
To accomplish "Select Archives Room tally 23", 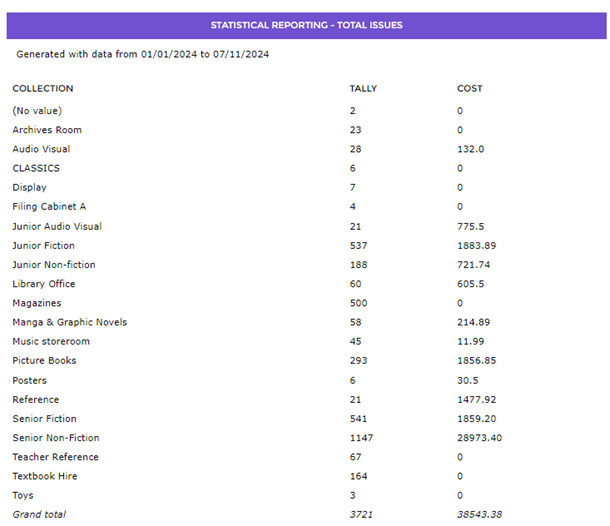I will [356, 130].
